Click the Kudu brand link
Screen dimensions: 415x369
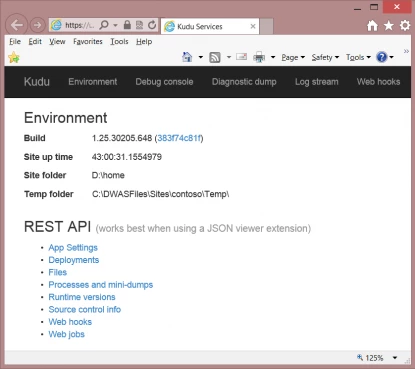tap(37, 82)
